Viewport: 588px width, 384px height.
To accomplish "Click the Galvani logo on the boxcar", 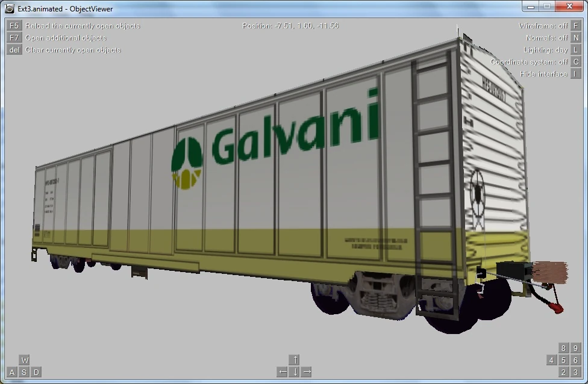I will point(276,138).
